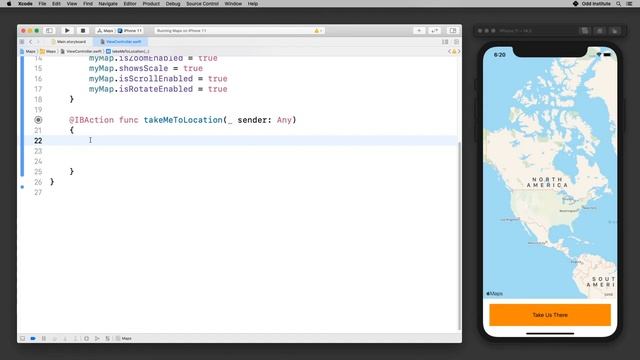Open the Debug menu
The width and height of the screenshot is (640, 360).
click(173, 4)
